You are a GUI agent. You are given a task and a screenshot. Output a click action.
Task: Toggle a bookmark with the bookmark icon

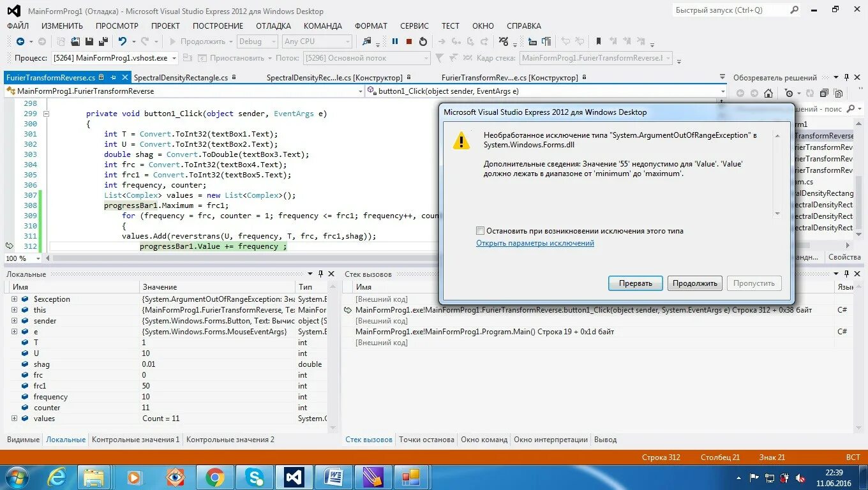pyautogui.click(x=599, y=41)
